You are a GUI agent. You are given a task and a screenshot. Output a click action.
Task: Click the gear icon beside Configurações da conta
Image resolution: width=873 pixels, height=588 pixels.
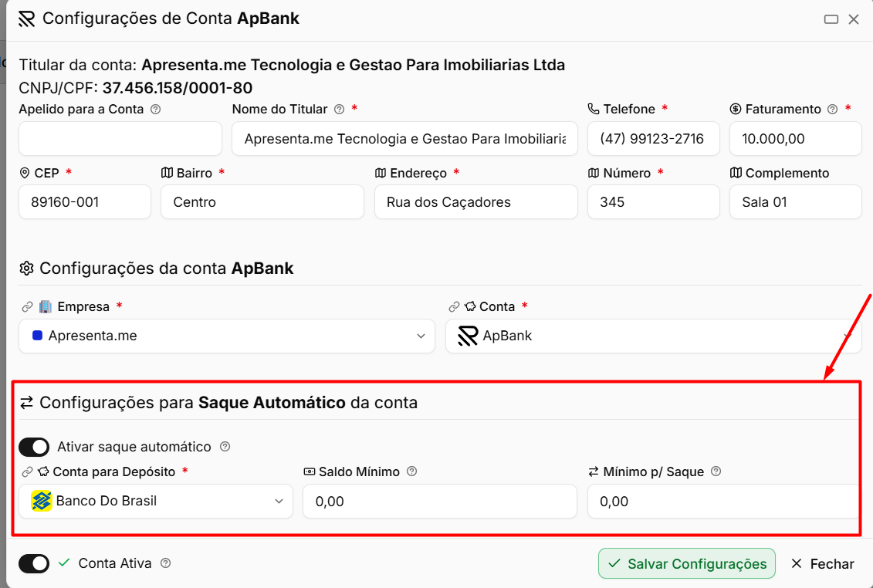point(26,269)
